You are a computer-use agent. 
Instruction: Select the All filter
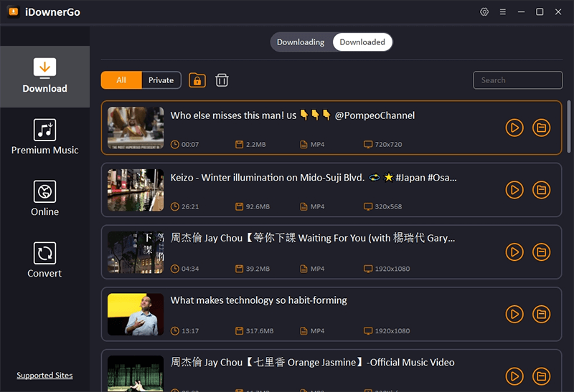(121, 80)
